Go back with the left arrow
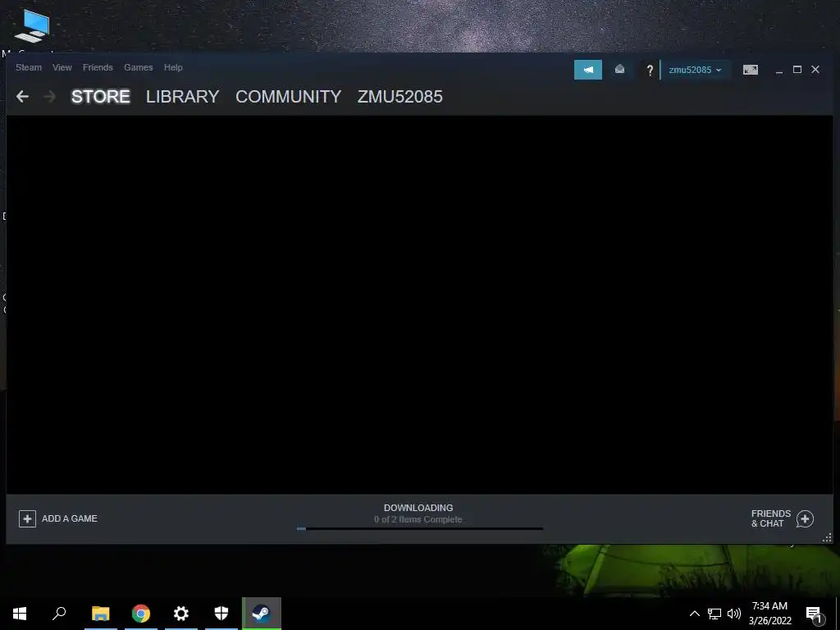Viewport: 840px width, 630px height. coord(22,97)
